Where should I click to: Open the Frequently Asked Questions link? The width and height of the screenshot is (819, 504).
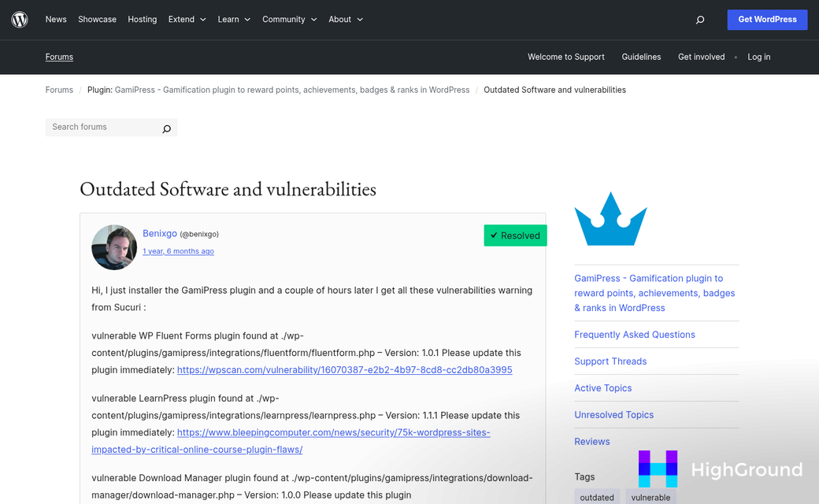[634, 335]
